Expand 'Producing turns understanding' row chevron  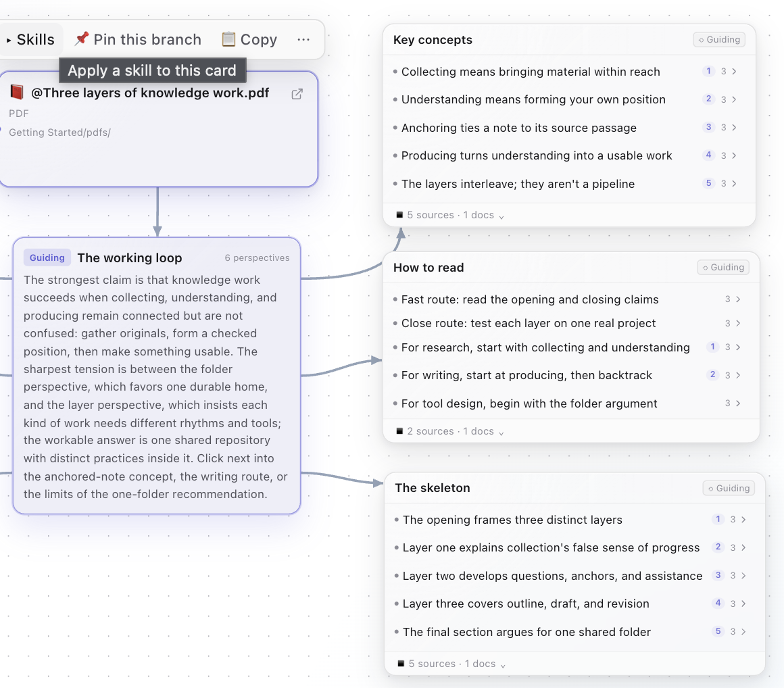point(734,155)
